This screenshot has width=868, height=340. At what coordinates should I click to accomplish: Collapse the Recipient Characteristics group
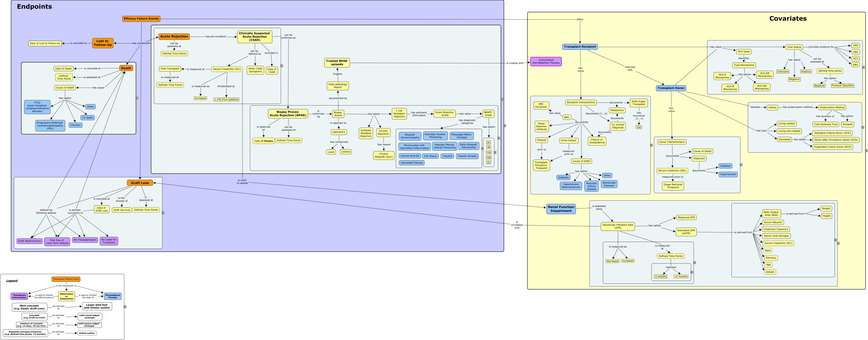pyautogui.click(x=651, y=145)
